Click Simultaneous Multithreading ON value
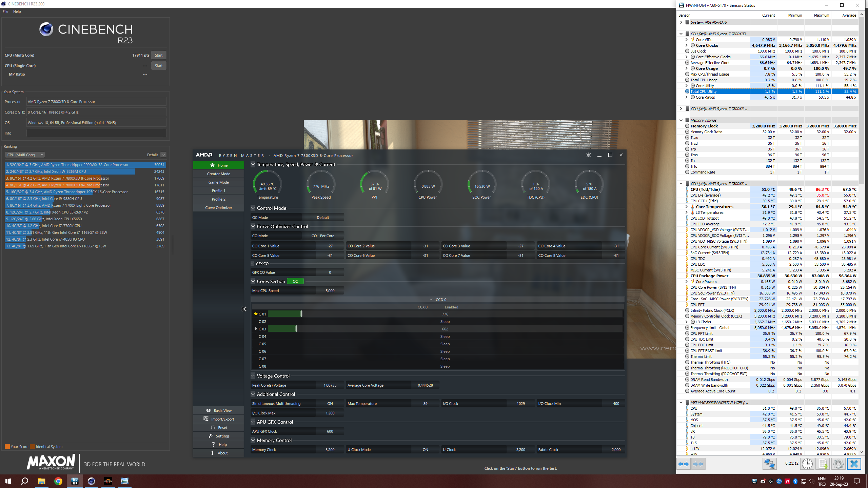The image size is (868, 488). click(330, 404)
